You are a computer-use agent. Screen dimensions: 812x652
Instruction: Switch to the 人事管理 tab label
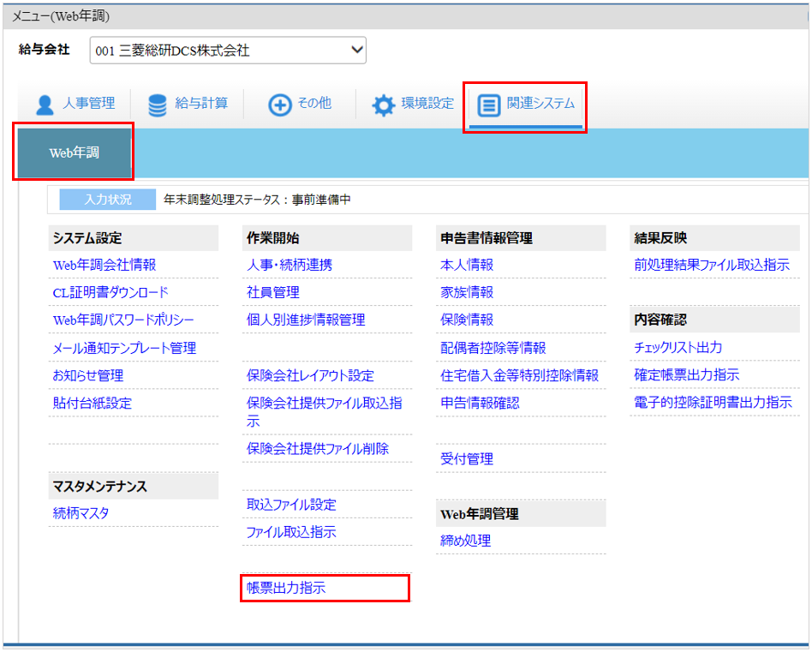click(x=88, y=103)
